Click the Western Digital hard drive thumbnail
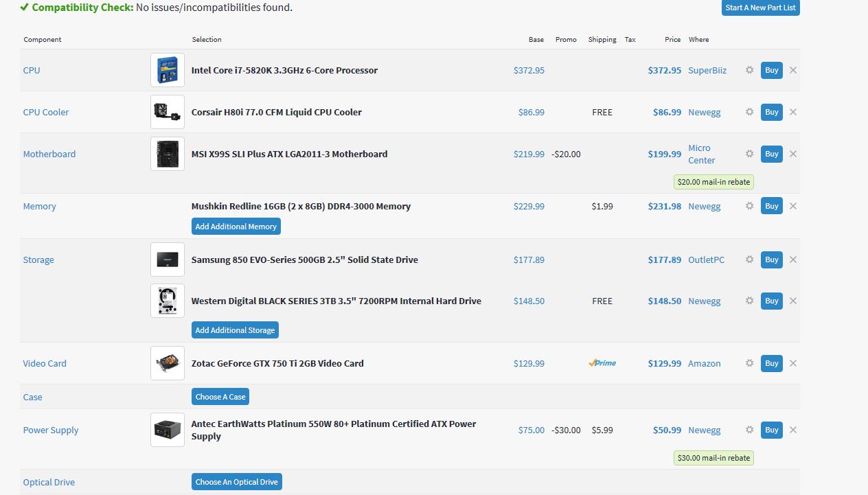868x495 pixels. 168,301
